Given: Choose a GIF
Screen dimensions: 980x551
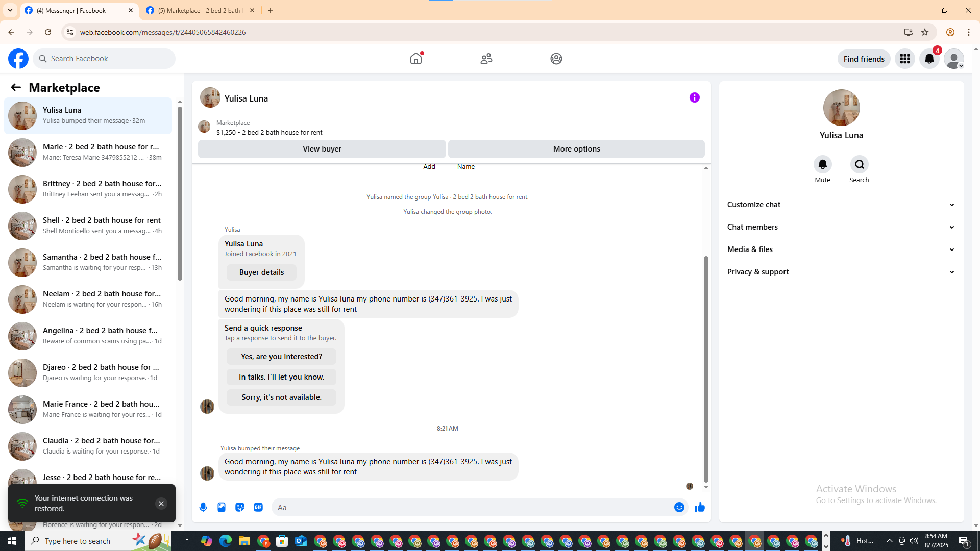Looking at the screenshot, I should [x=258, y=507].
